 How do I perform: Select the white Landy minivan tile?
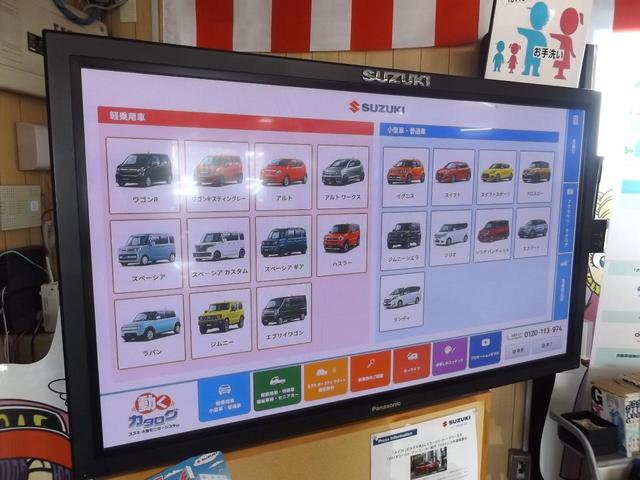(402, 300)
